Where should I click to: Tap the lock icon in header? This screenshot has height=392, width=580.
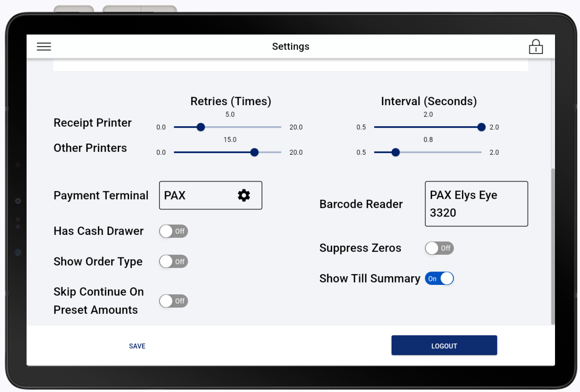(x=536, y=46)
